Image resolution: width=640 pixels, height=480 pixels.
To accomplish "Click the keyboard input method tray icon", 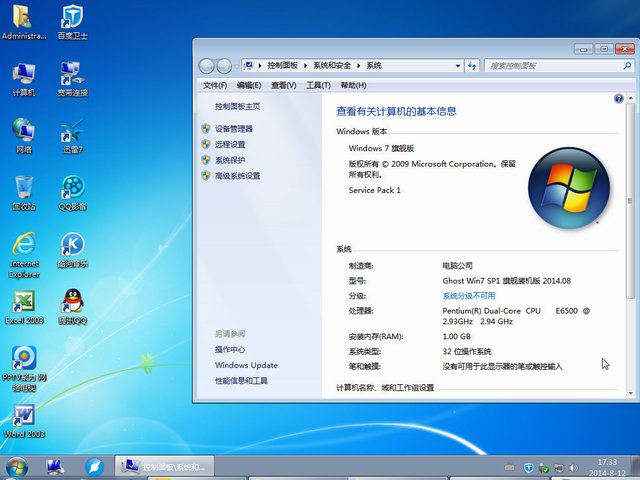I will [x=509, y=467].
